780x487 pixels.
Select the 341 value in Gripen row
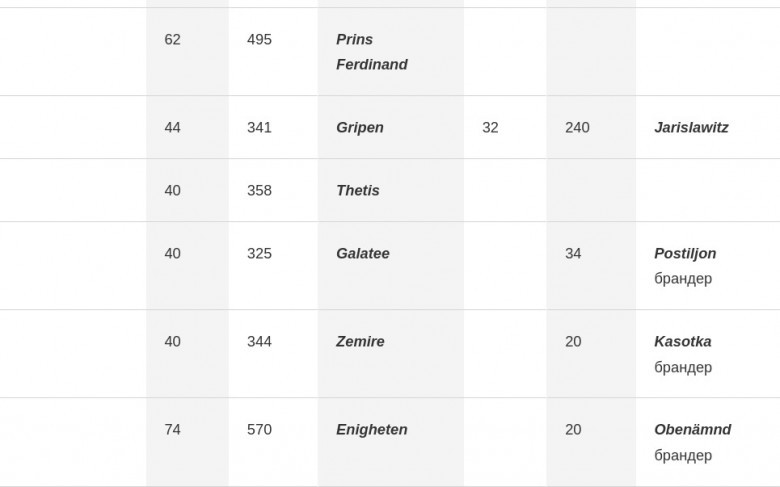(x=259, y=127)
